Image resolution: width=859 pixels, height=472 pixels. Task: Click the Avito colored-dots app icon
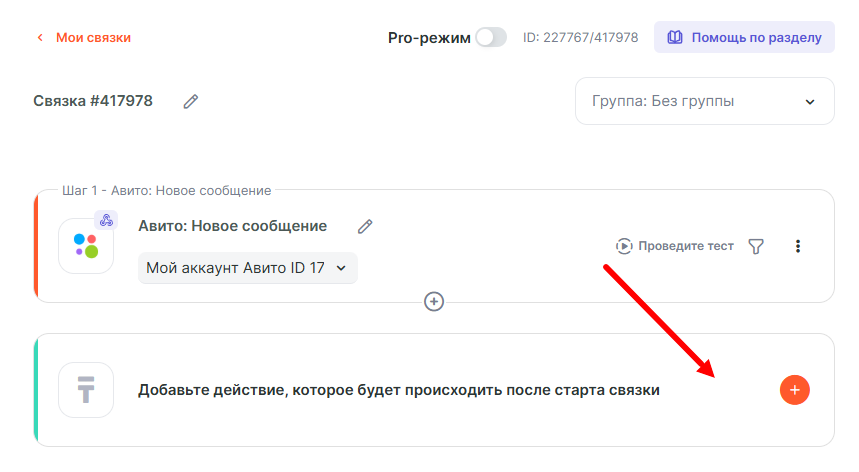(x=86, y=246)
